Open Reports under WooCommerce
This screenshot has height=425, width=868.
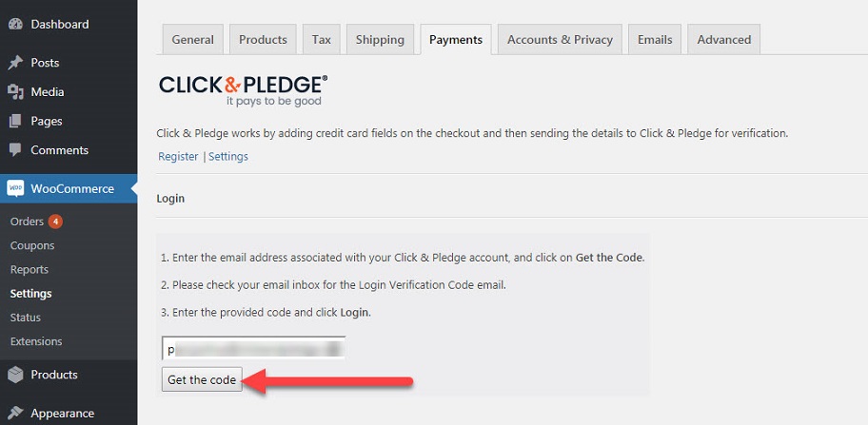click(30, 270)
